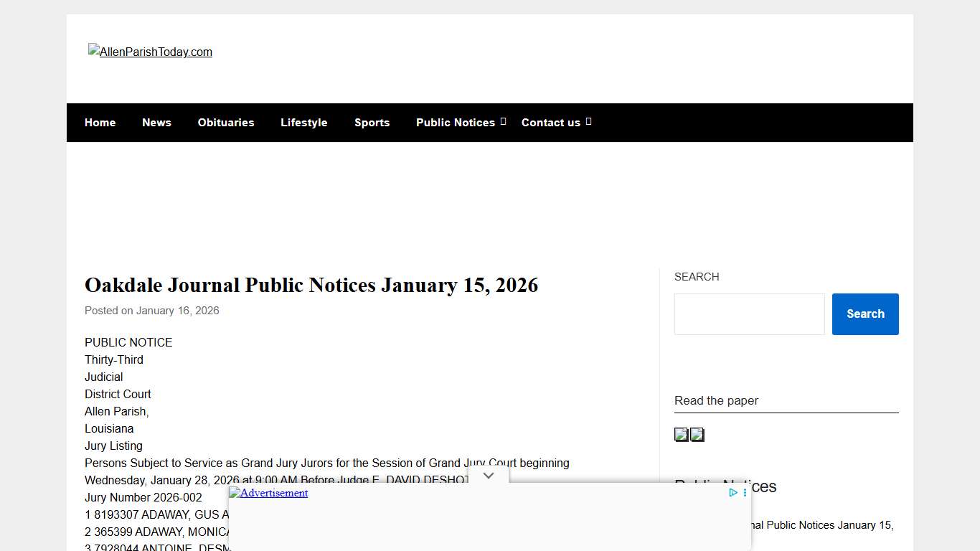
Task: Open the ad options three-dot icon
Action: [x=744, y=493]
